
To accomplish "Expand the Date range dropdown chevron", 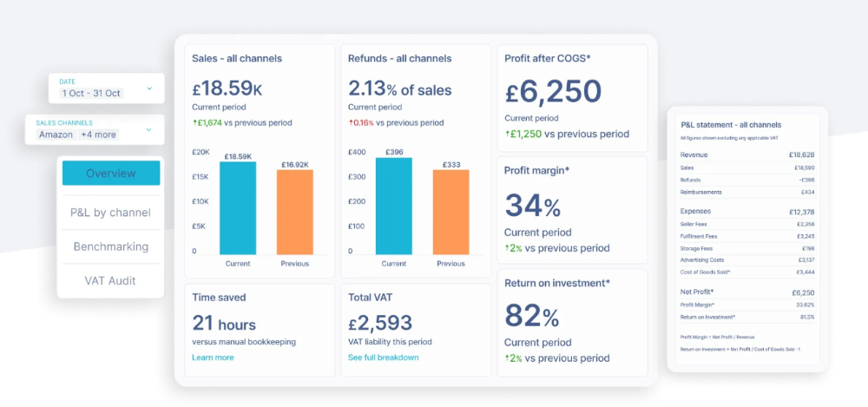I will pyautogui.click(x=149, y=88).
